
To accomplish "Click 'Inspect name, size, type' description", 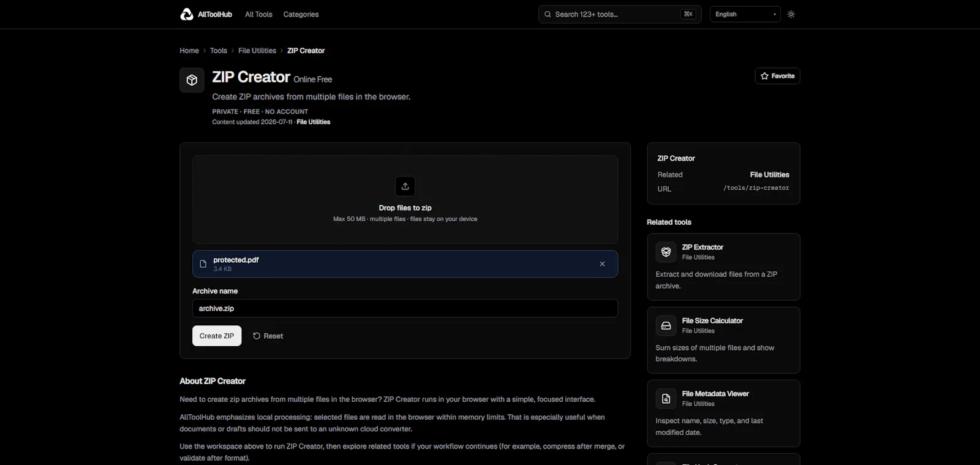I will [x=709, y=426].
